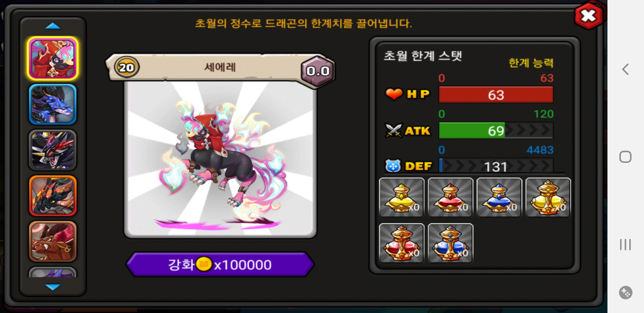Select the red-hooded dragon 세에레 thumbnail
Image resolution: width=644 pixels, height=313 pixels.
click(53, 59)
